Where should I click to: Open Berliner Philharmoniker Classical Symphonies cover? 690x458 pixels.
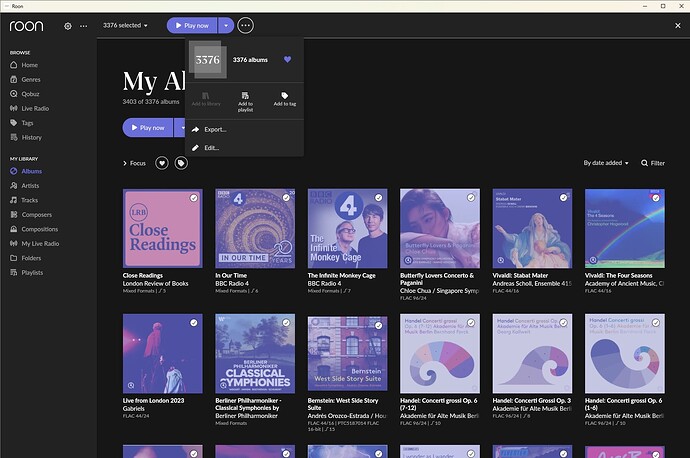coord(255,353)
